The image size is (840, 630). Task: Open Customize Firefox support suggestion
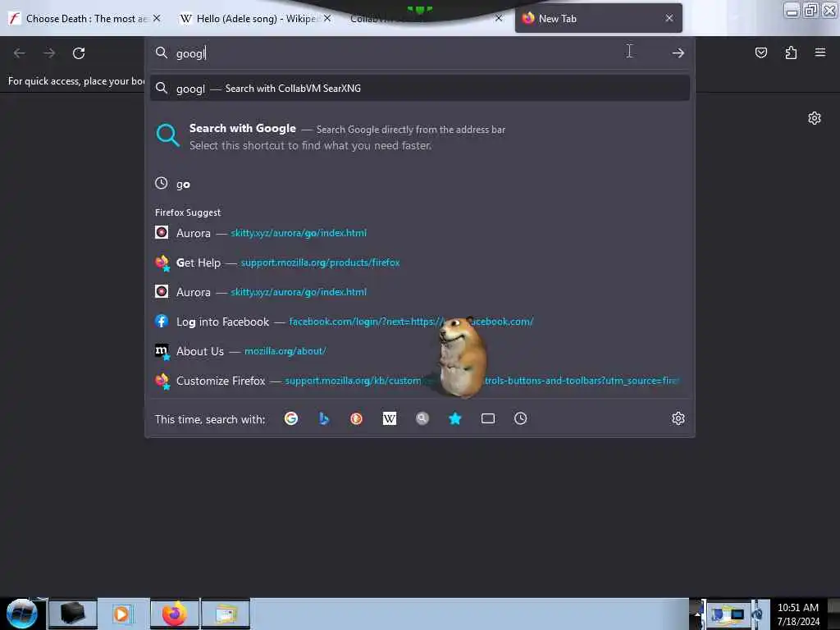click(x=420, y=381)
